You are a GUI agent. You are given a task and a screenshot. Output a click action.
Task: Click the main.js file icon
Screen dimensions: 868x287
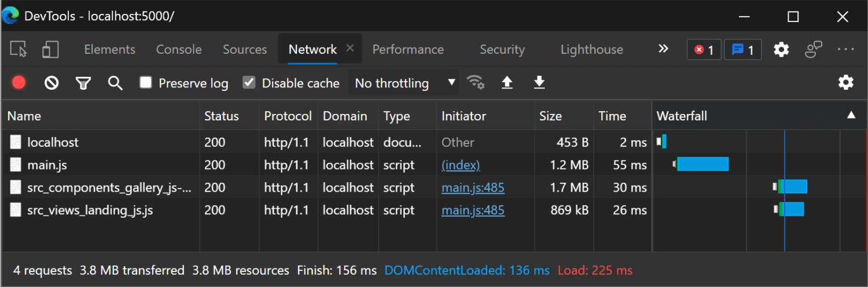tap(16, 165)
